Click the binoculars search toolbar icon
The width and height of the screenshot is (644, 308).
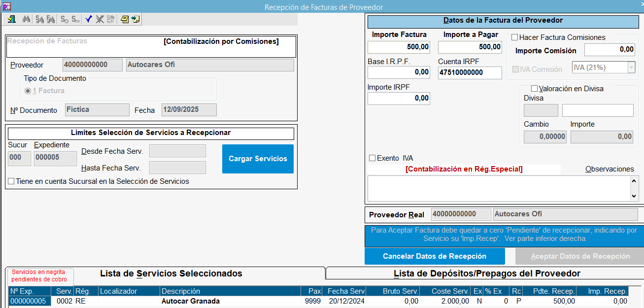[x=27, y=19]
